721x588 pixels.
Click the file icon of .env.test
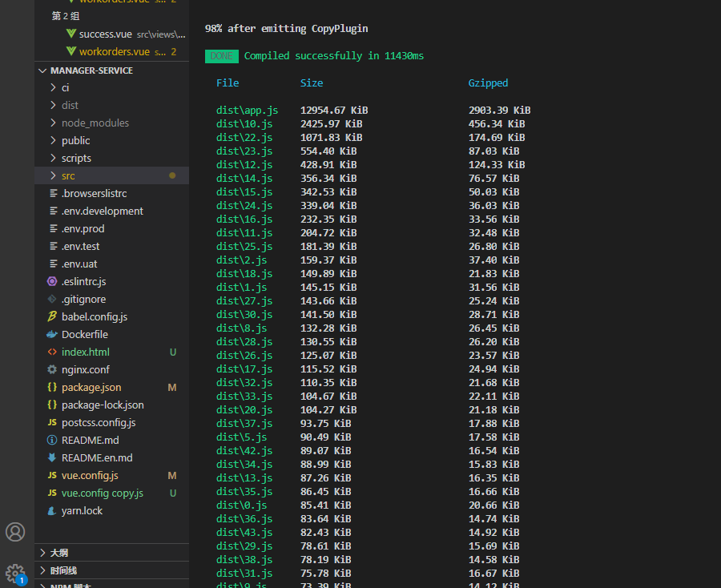54,246
